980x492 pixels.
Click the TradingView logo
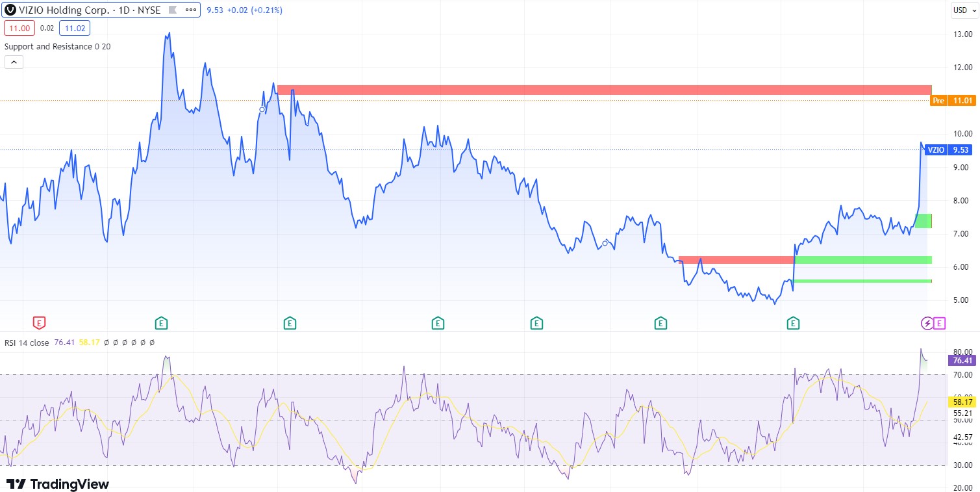(x=58, y=484)
